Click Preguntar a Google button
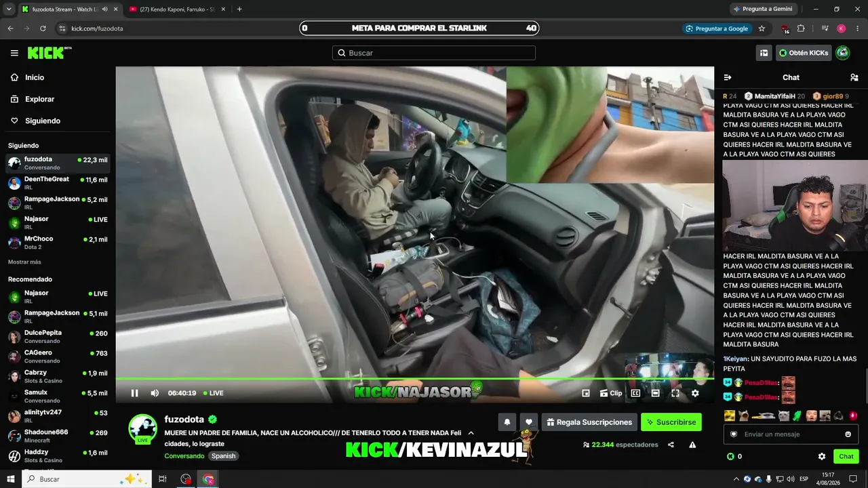Viewport: 868px width, 488px height. (717, 28)
